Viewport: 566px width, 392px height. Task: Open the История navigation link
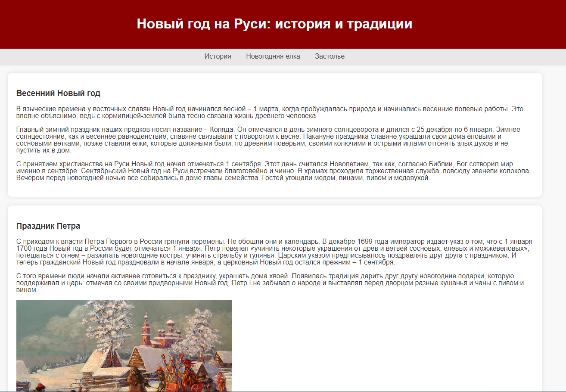[218, 56]
